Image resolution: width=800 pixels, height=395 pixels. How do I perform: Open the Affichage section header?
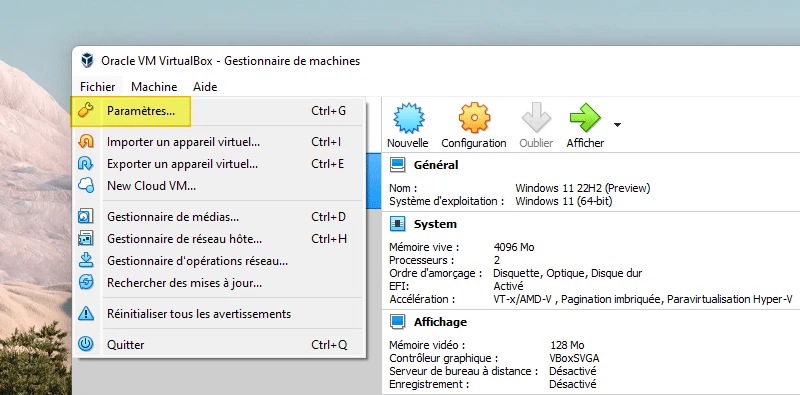[440, 322]
